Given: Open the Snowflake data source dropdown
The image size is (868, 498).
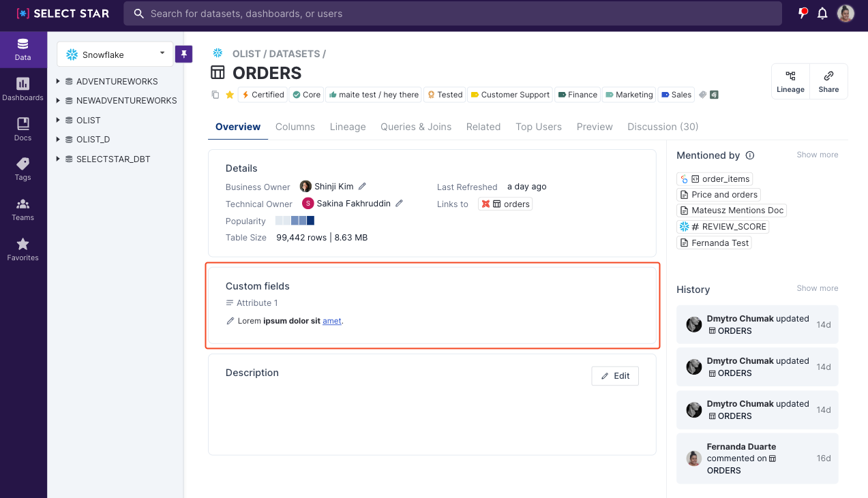Looking at the screenshot, I should (115, 55).
